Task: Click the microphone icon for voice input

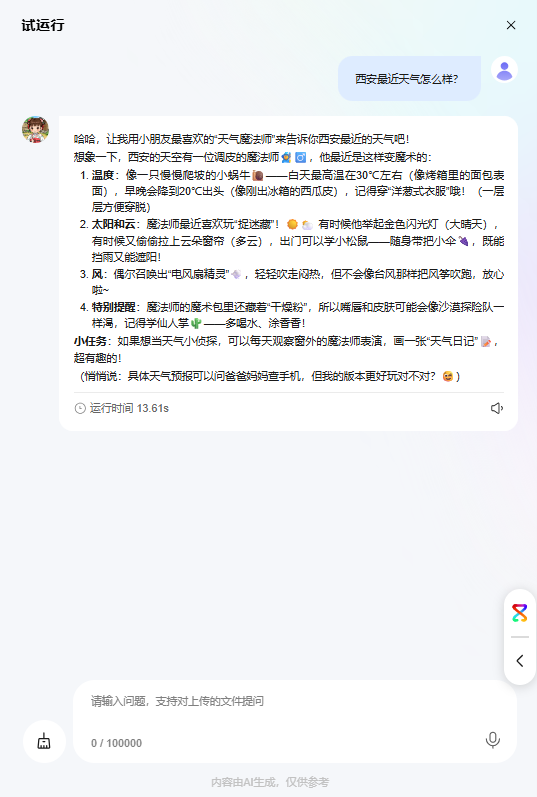Action: pos(492,740)
